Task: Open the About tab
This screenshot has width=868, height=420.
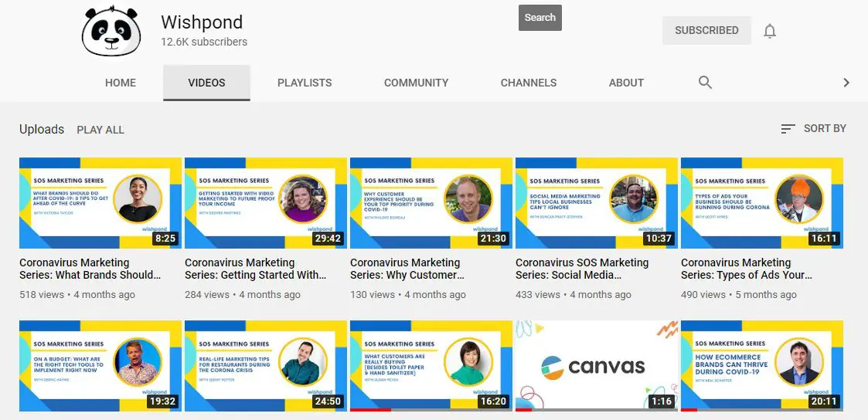Action: [626, 83]
